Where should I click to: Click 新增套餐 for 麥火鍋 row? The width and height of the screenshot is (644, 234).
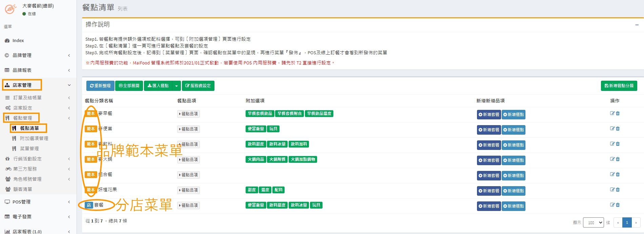tap(489, 160)
